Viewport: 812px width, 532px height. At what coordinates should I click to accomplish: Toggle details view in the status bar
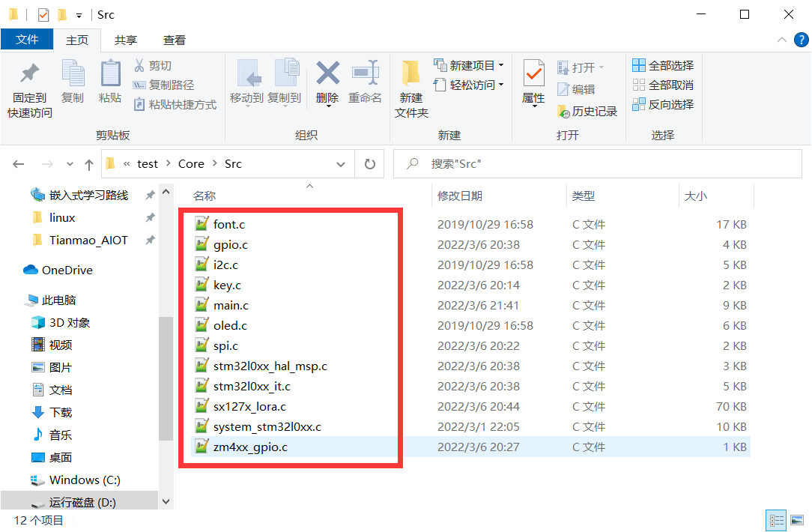(775, 520)
